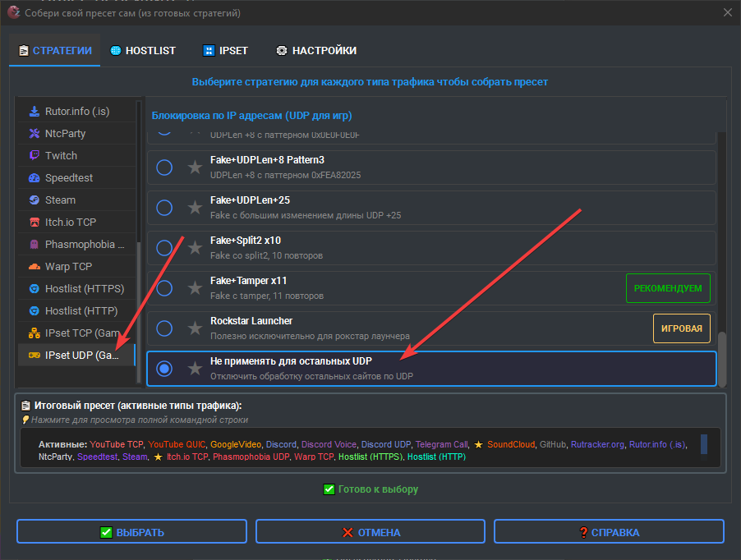This screenshot has width=741, height=560.
Task: Click the app logo in title bar
Action: [13, 13]
